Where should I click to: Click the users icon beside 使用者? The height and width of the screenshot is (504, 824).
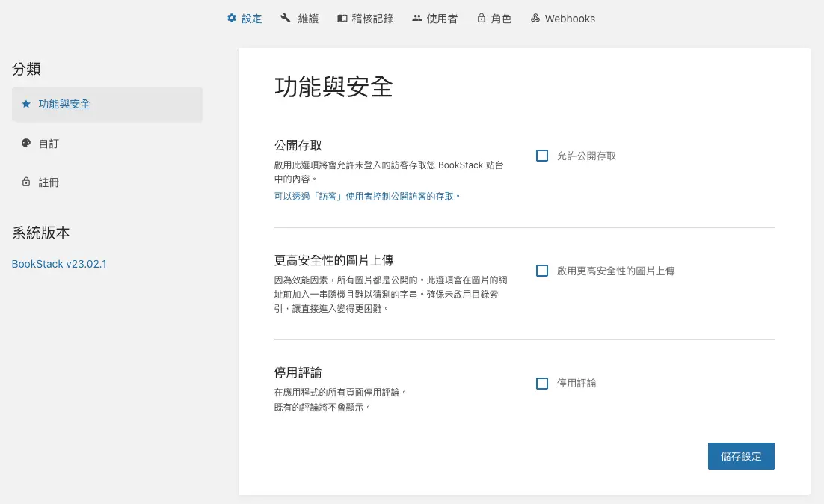(416, 18)
